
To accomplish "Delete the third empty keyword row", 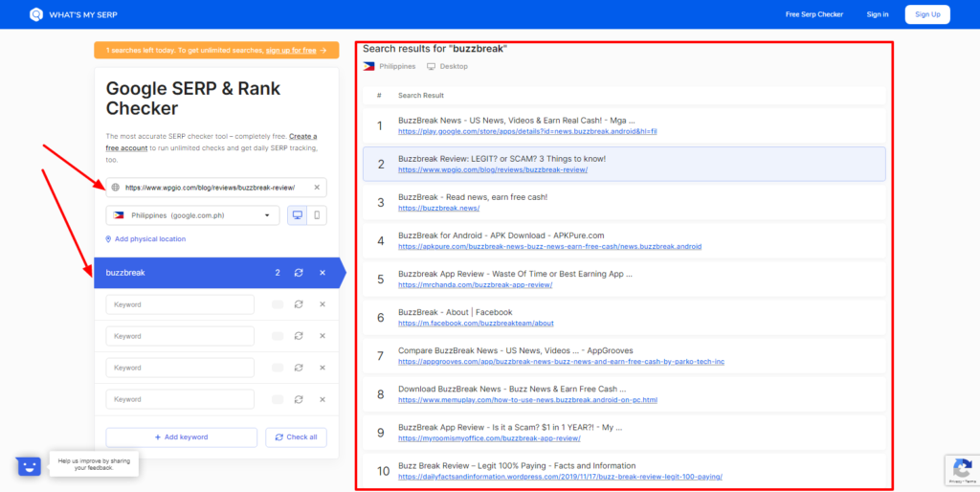I will 323,368.
